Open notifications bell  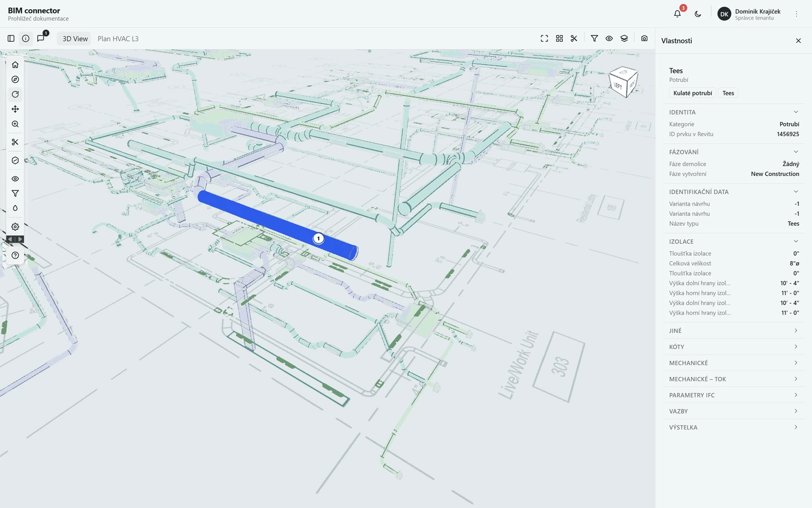point(678,14)
